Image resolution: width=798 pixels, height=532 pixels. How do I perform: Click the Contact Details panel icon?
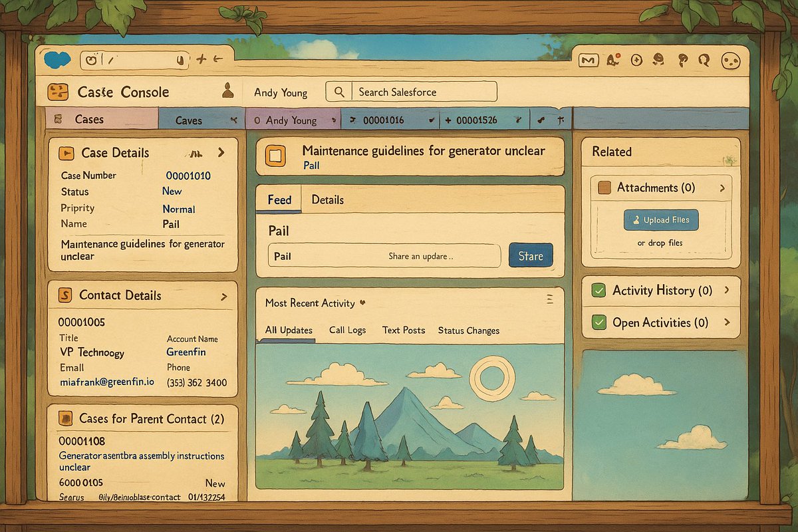point(65,295)
